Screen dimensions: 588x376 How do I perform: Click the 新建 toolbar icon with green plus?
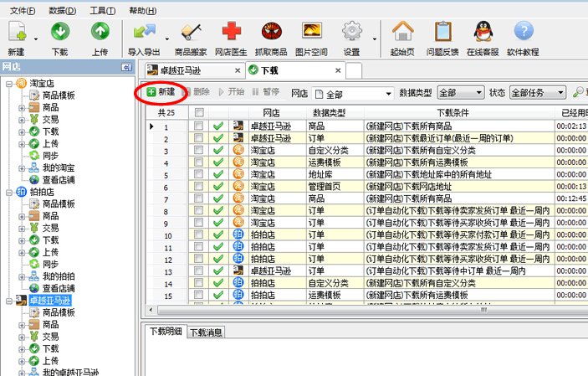(18, 32)
